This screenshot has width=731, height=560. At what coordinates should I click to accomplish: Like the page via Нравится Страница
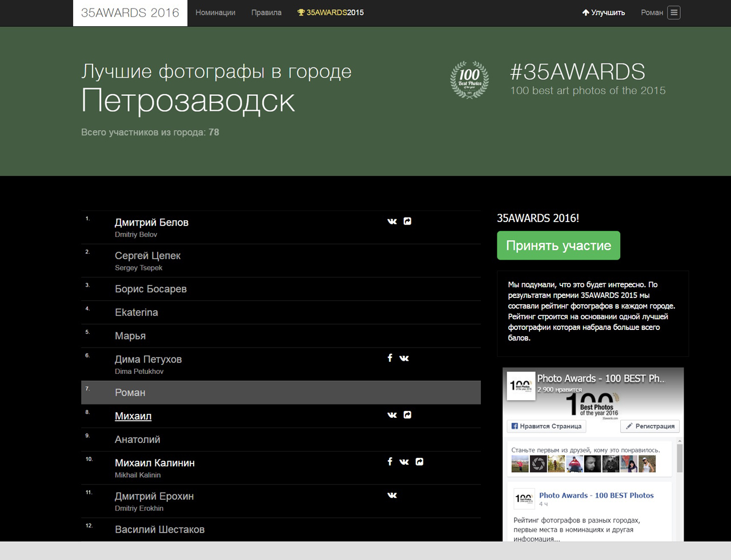547,426
